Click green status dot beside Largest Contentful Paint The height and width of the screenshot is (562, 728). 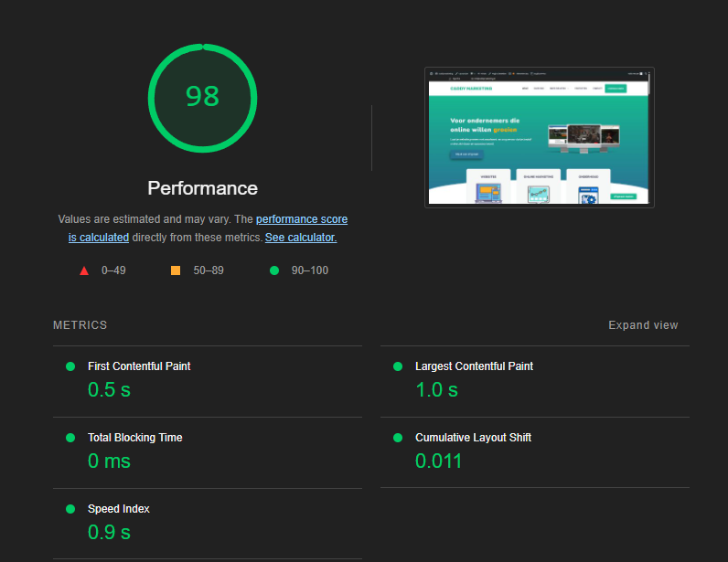(x=398, y=366)
